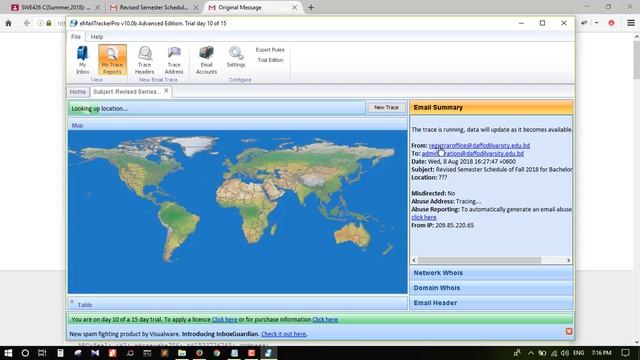This screenshot has width=640, height=360.
Task: Close the Subject: Revised Semes... tab
Action: click(x=166, y=91)
